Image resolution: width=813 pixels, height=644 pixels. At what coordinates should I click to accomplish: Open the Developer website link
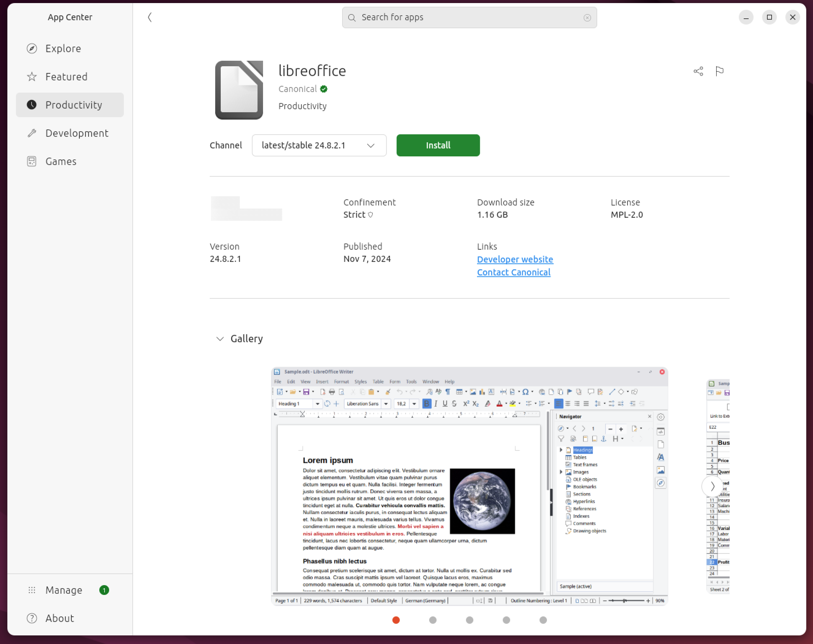(515, 259)
